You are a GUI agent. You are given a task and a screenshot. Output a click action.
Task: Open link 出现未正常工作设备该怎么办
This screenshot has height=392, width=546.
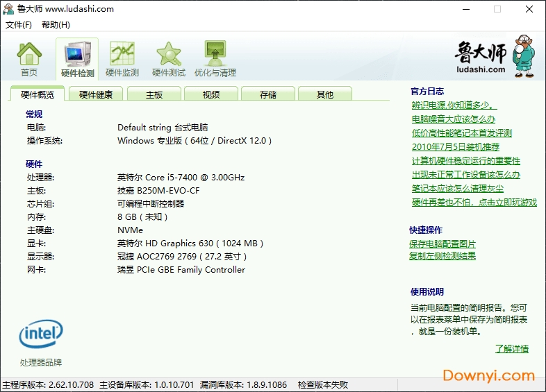click(x=466, y=175)
